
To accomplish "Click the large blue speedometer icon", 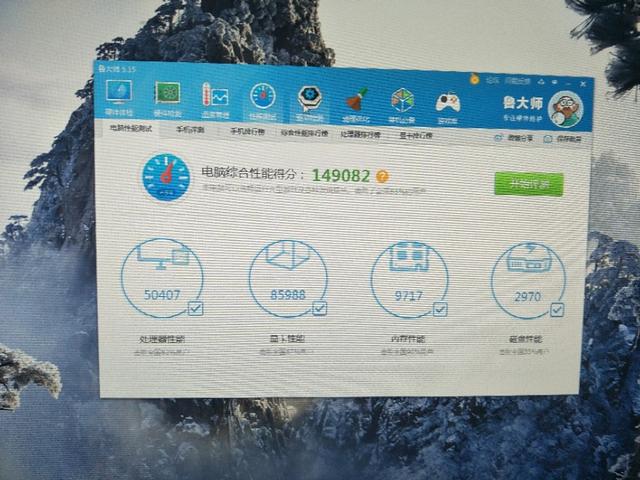I will pyautogui.click(x=166, y=177).
